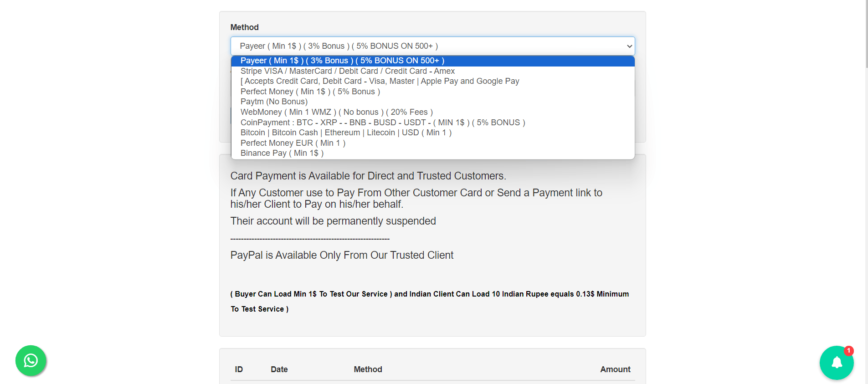Viewport: 868px width, 384px height.
Task: Select the highlighted Payeer 3% Bonus option
Action: pos(342,61)
